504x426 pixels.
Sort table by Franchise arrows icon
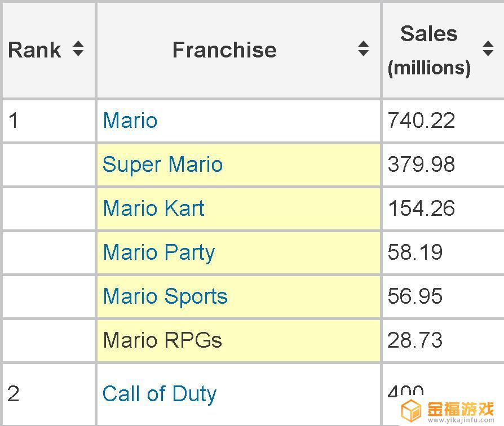(x=363, y=48)
